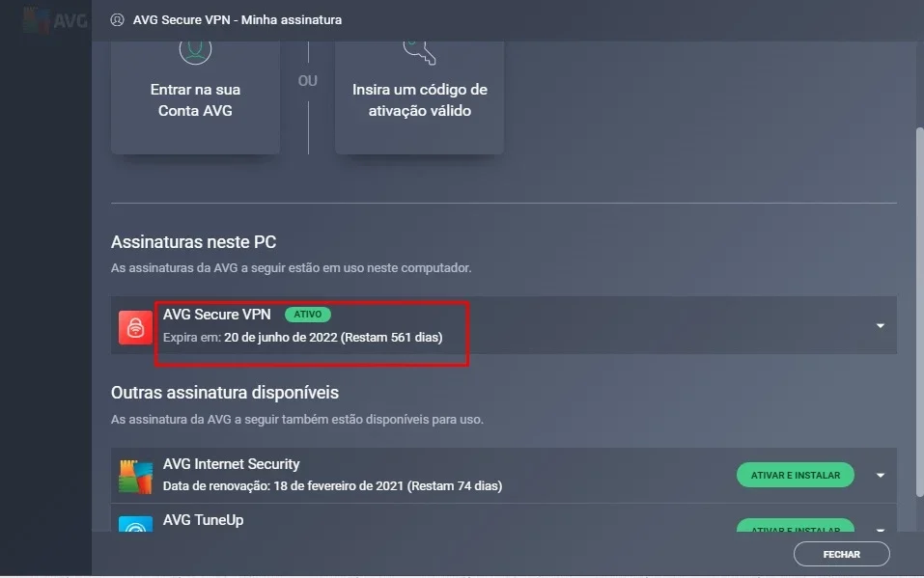924x578 pixels.
Task: Expand the AVG Internet Security row arrow
Action: (x=880, y=476)
